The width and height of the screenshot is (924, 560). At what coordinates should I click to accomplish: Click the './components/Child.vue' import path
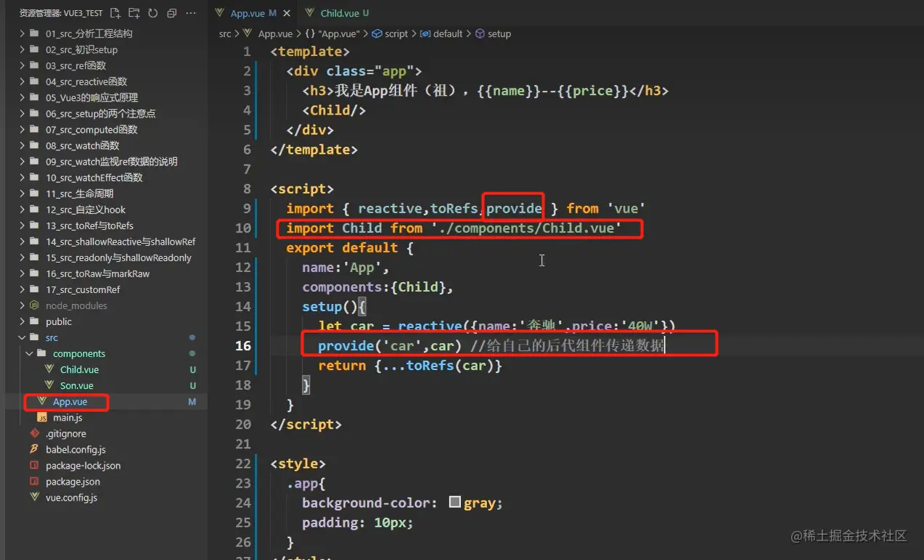point(526,228)
